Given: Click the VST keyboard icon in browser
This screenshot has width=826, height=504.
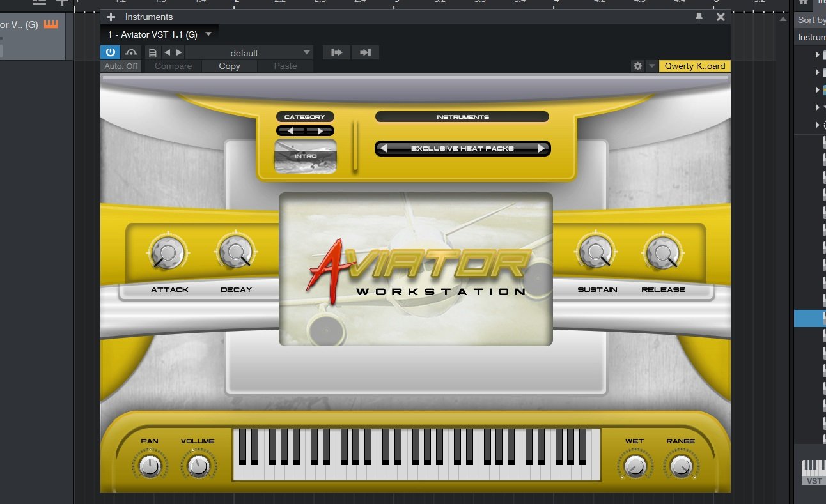Looking at the screenshot, I should point(814,471).
